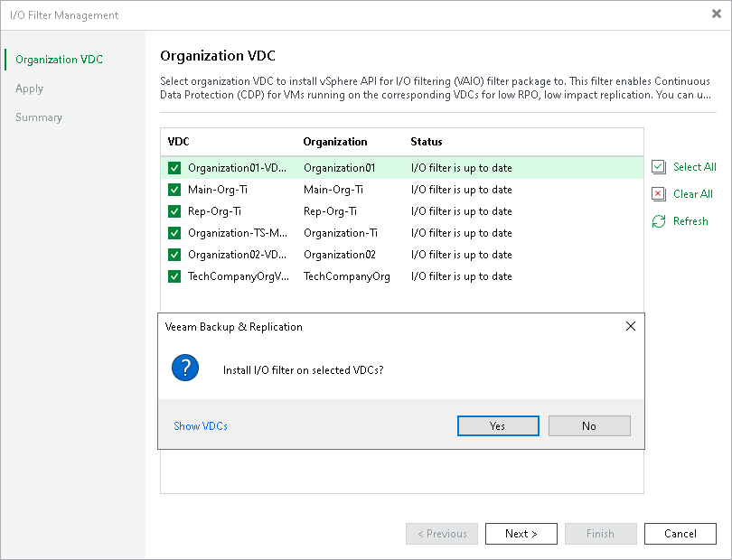The width and height of the screenshot is (732, 560).
Task: Uncheck the Organization01-VD... checkbox
Action: tap(174, 168)
